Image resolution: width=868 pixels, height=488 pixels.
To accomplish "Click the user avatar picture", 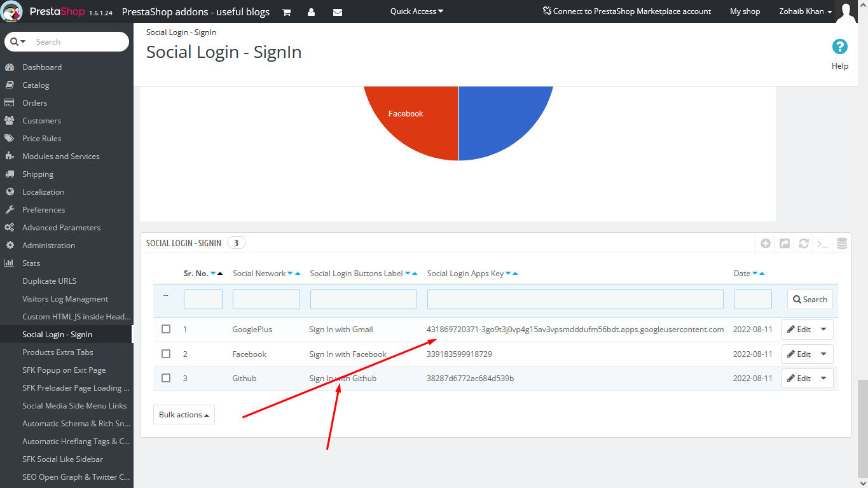I will [846, 11].
